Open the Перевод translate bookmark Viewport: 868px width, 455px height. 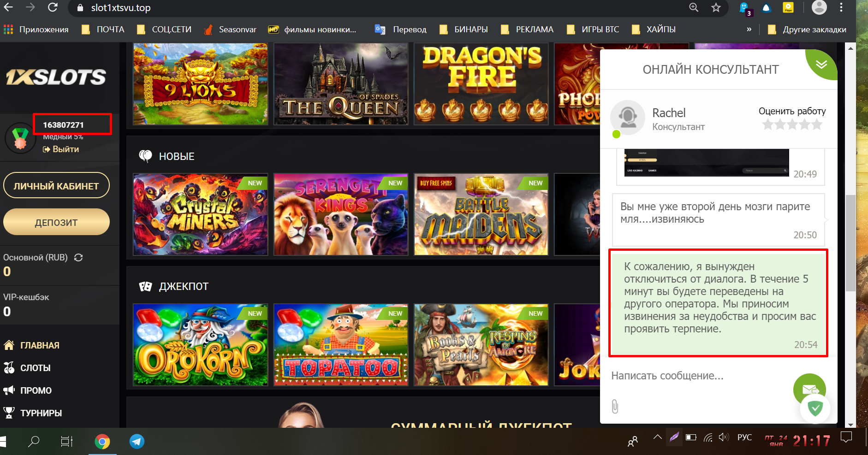(400, 30)
